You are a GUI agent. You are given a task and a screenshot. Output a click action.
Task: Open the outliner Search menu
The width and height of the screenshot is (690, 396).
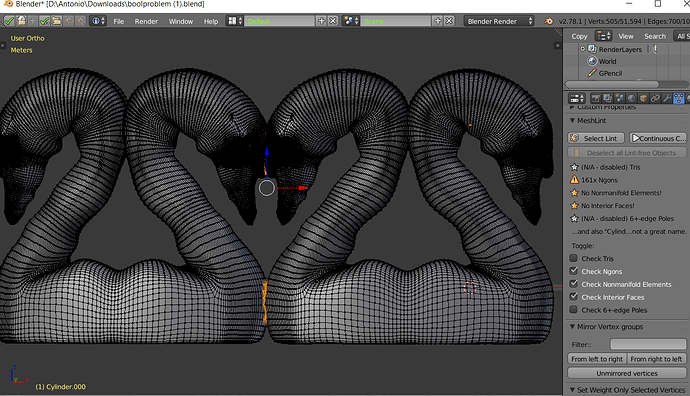pos(655,36)
